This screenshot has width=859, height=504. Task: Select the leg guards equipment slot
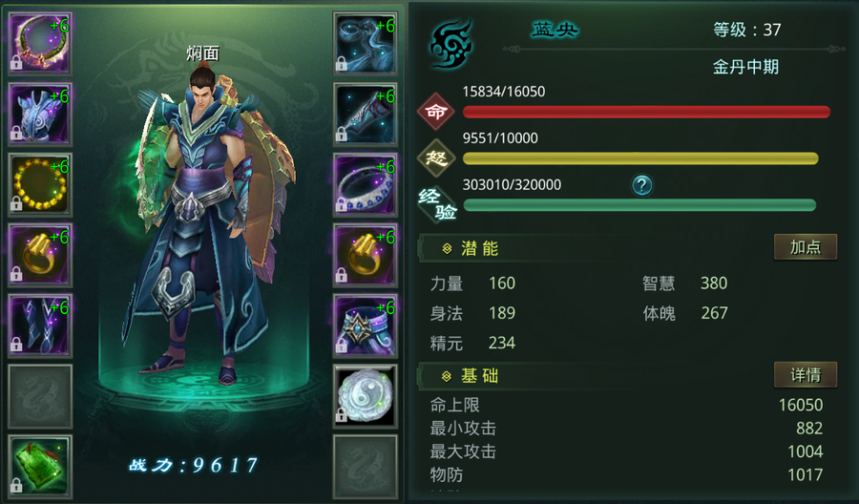point(40,325)
